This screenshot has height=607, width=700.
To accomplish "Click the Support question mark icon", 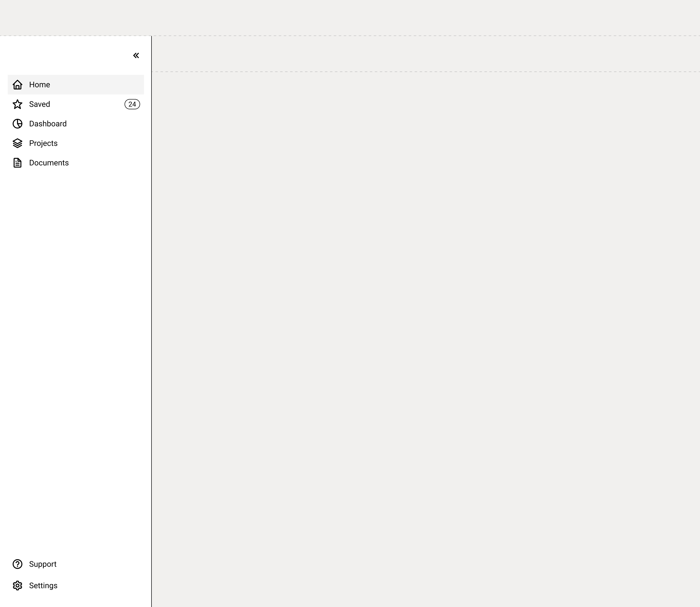I will tap(17, 564).
